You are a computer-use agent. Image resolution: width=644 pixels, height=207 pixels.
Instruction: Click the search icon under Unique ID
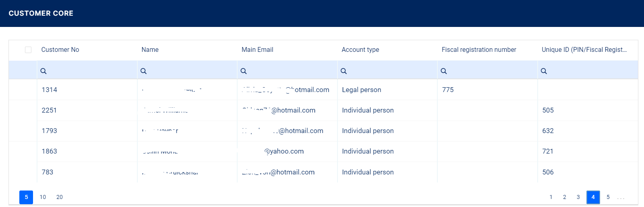544,71
